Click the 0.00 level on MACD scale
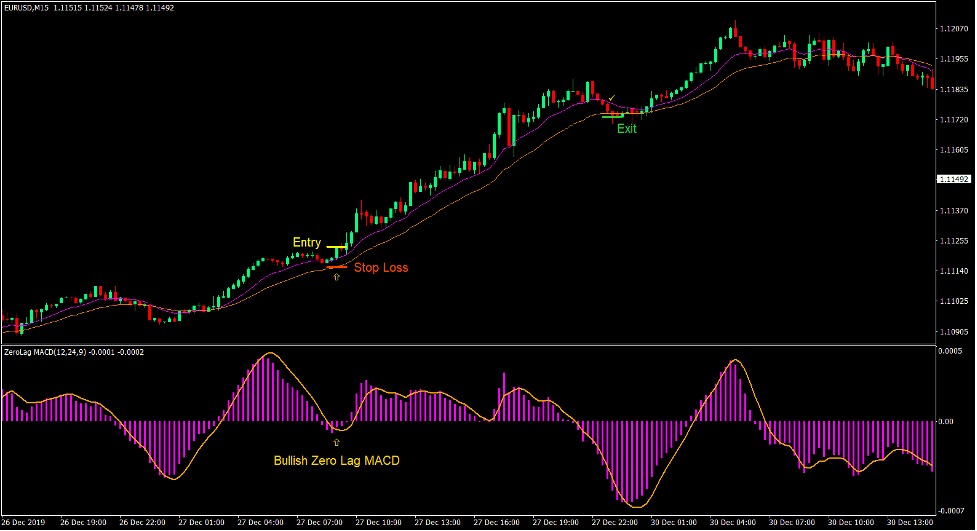The image size is (977, 531). [946, 421]
